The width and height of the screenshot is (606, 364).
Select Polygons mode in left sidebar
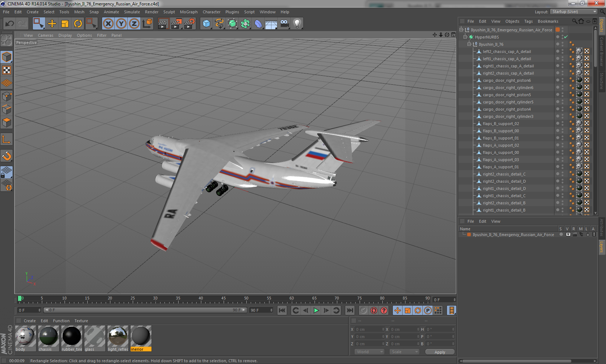point(6,123)
